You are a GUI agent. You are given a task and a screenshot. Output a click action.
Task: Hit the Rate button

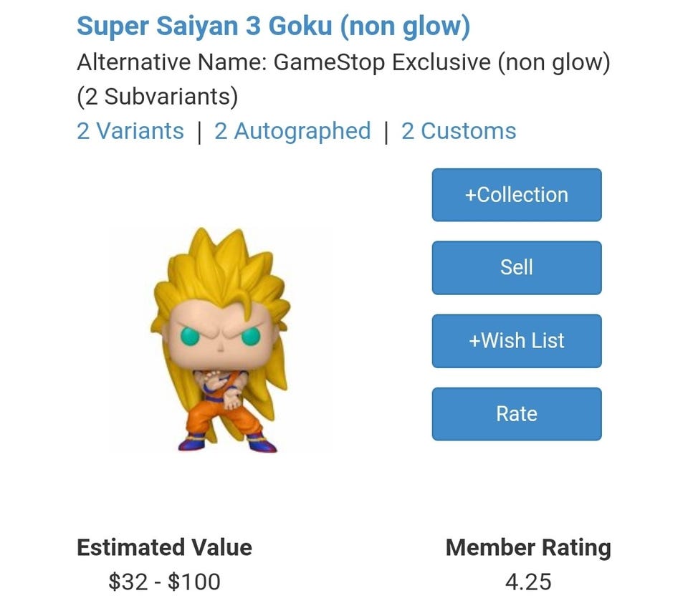(516, 414)
